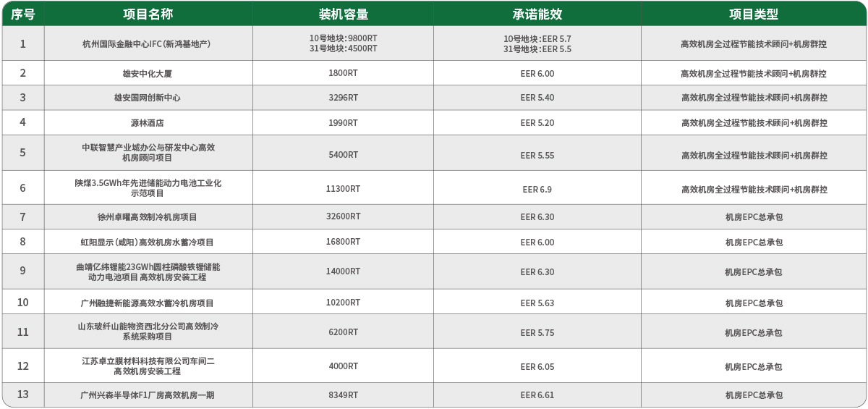Select the 徐州卓曜高效制冷机房项目 row name
868x409 pixels.
point(148,217)
